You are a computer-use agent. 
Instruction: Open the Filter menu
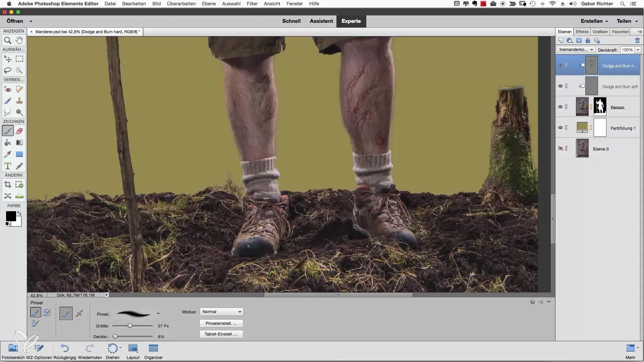252,4
